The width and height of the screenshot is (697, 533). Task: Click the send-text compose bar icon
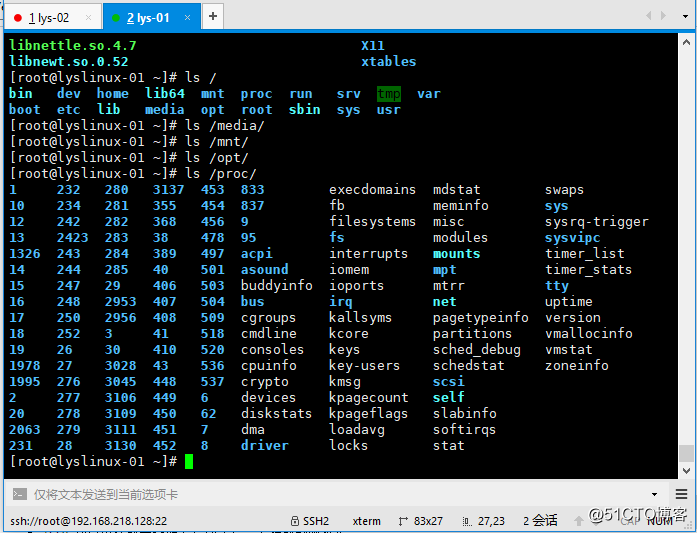click(19, 494)
